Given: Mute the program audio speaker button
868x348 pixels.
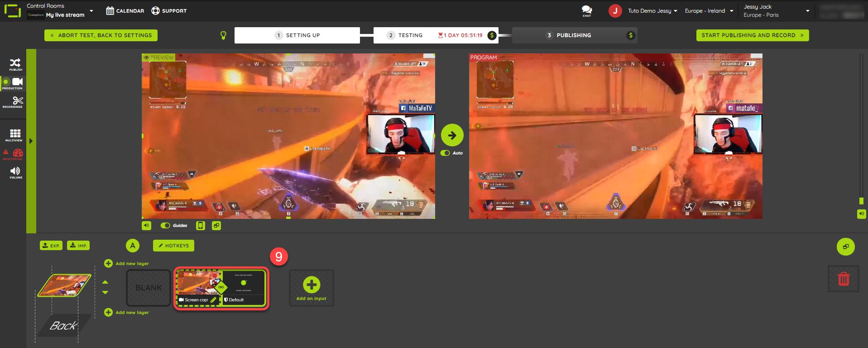Looking at the screenshot, I should click(861, 213).
